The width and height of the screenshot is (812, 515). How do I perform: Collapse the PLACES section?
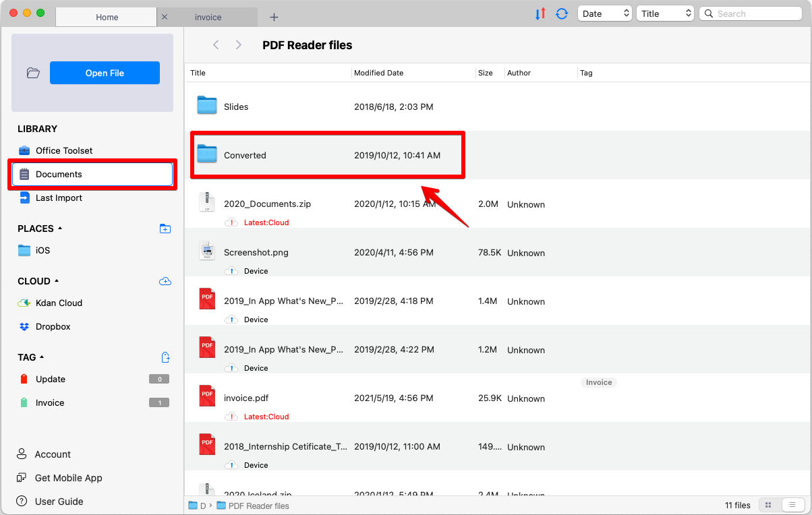pos(60,229)
